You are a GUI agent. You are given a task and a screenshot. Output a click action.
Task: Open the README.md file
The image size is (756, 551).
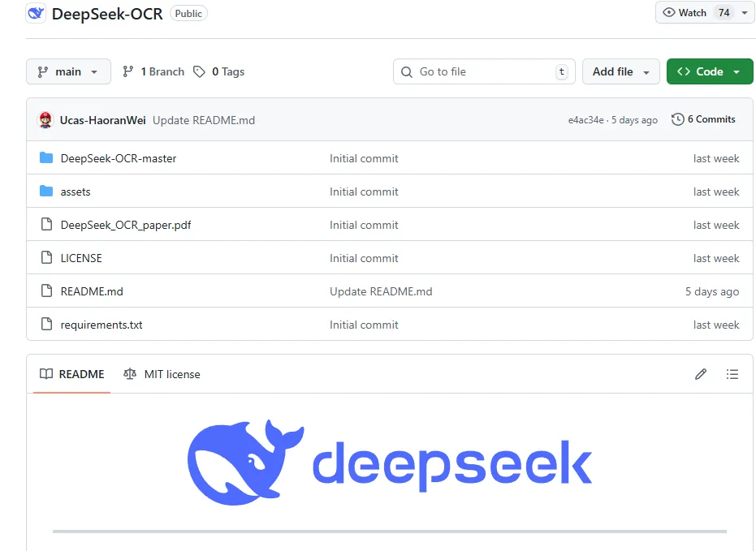tap(92, 291)
